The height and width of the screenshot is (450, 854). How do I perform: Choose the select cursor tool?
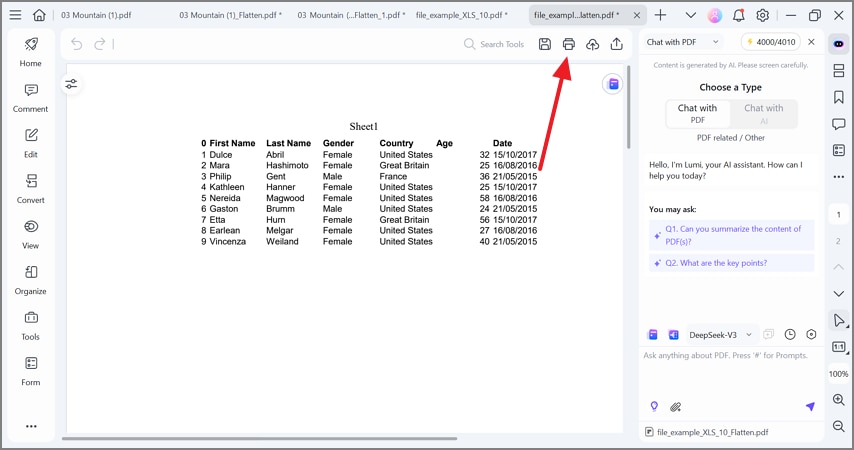(x=839, y=320)
